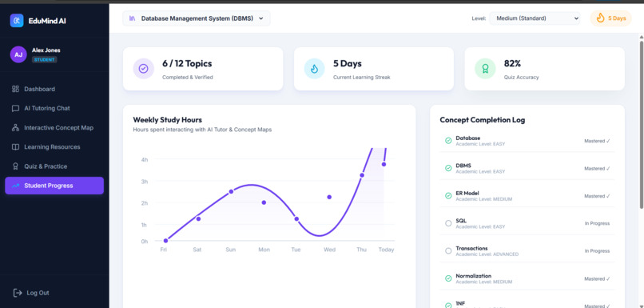Click the Current Learning Streak label

tap(361, 78)
